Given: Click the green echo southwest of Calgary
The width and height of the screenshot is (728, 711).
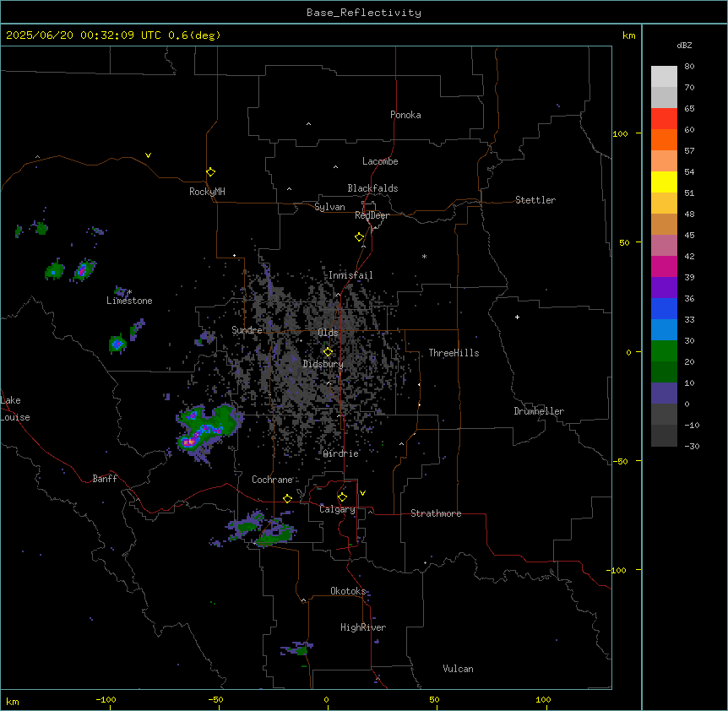Looking at the screenshot, I should [x=275, y=535].
